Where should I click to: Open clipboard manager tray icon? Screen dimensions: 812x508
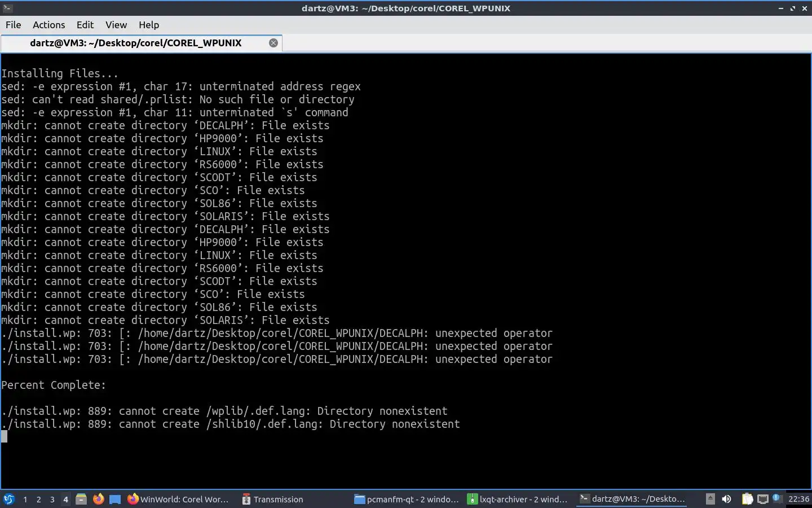tap(747, 499)
